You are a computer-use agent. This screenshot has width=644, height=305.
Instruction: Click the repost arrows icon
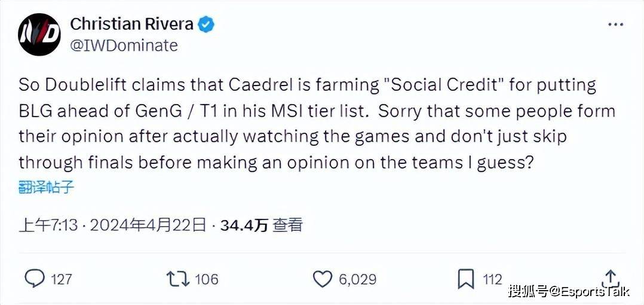pyautogui.click(x=176, y=278)
